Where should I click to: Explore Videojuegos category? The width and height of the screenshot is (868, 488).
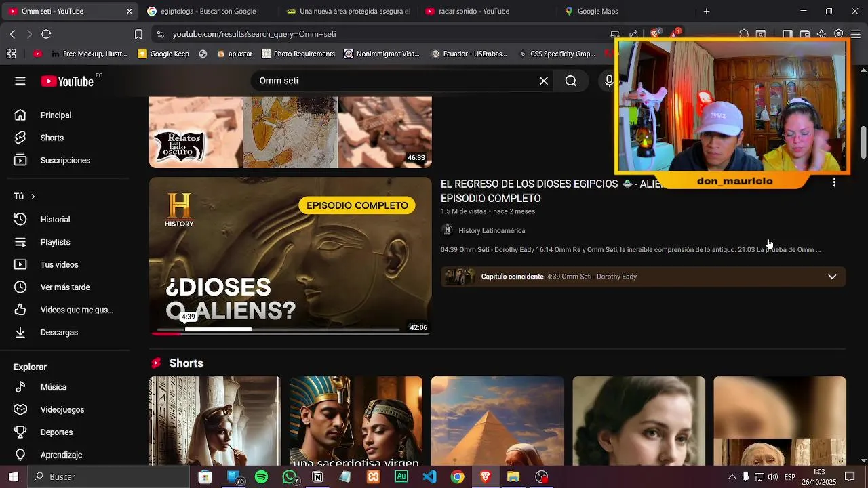point(62,410)
